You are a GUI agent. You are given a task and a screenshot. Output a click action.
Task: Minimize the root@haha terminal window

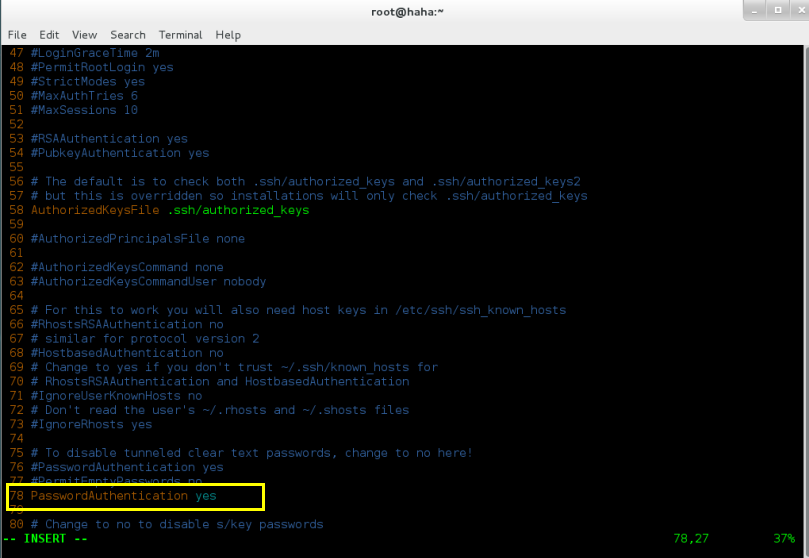[754, 10]
